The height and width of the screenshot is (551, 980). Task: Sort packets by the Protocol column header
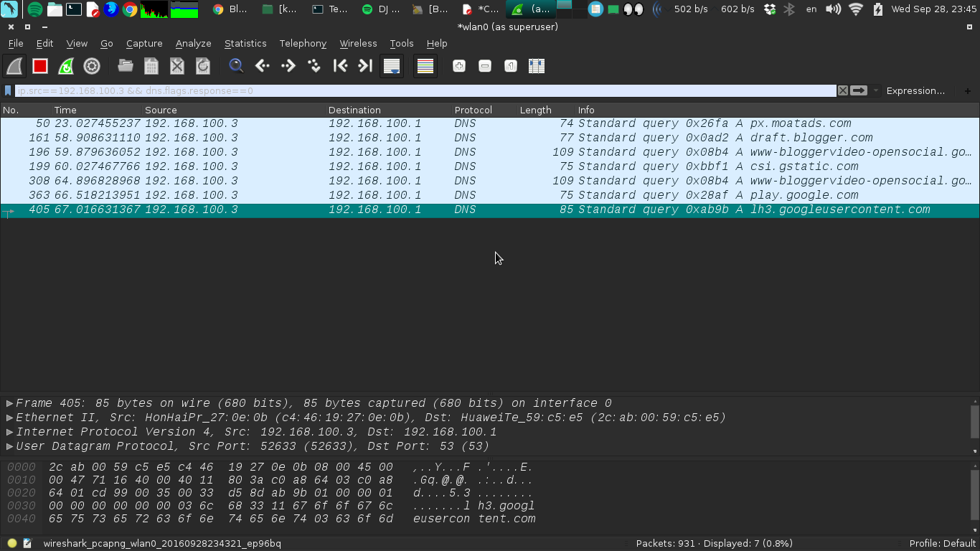(x=485, y=110)
